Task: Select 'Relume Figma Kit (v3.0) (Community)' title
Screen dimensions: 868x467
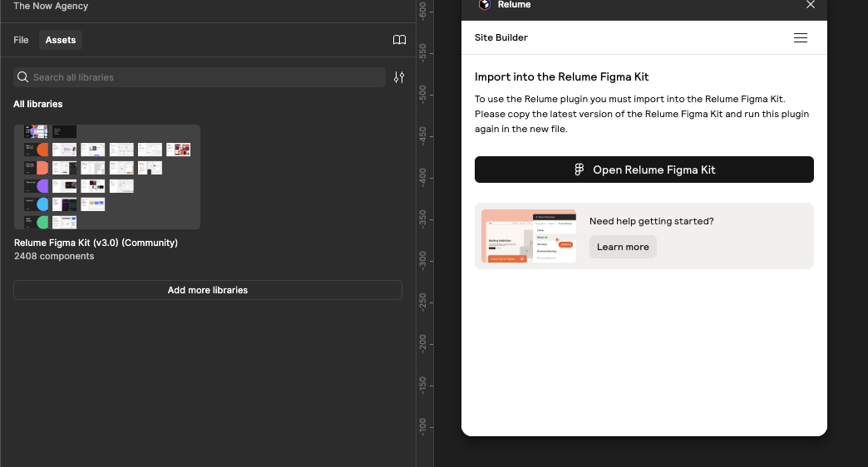Action: 96,243
